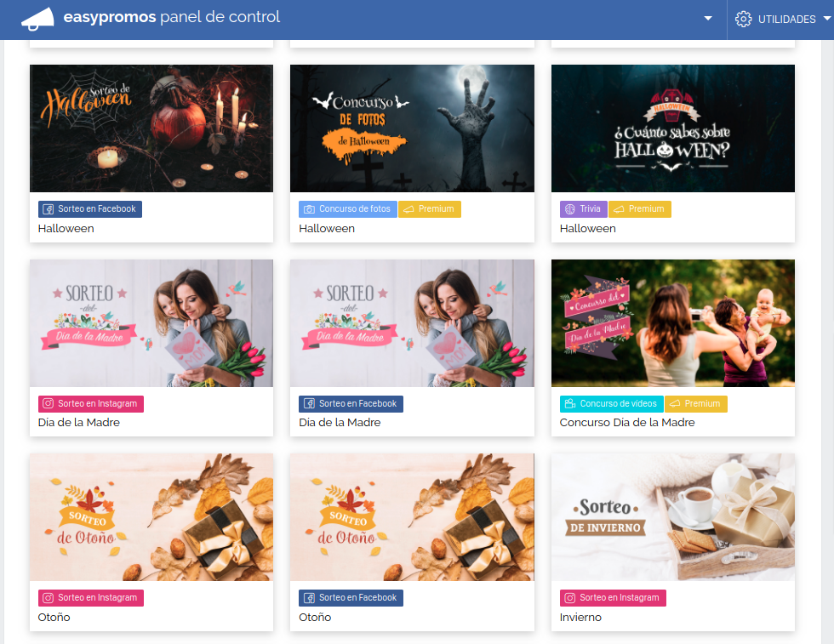Screen dimensions: 834x644
Task: Open the Concurso de fotos Halloween thumbnail
Action: point(412,128)
